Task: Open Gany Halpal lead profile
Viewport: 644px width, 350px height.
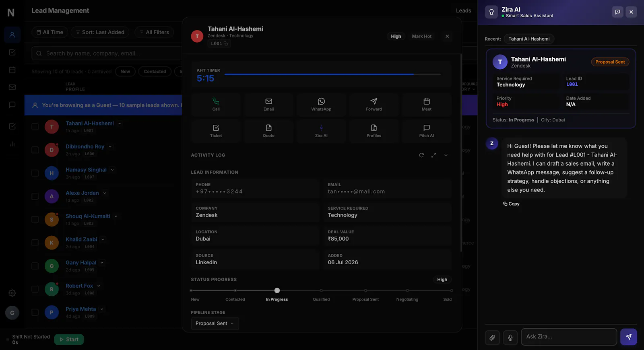Action: click(81, 263)
